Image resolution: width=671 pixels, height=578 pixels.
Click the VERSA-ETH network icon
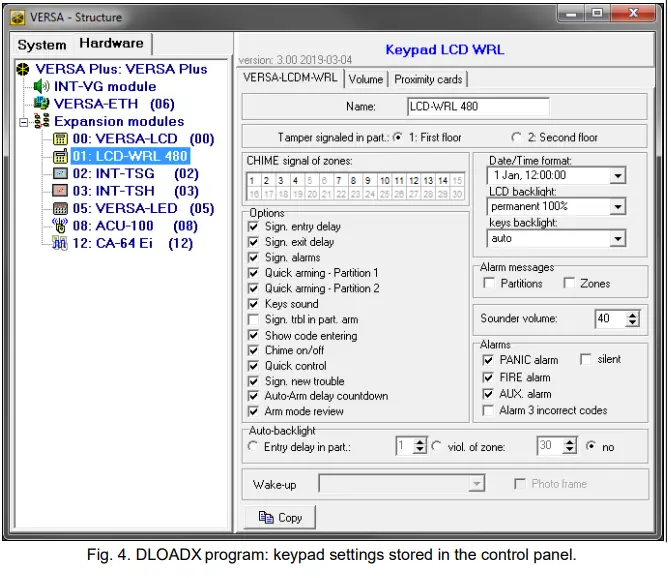[42, 104]
